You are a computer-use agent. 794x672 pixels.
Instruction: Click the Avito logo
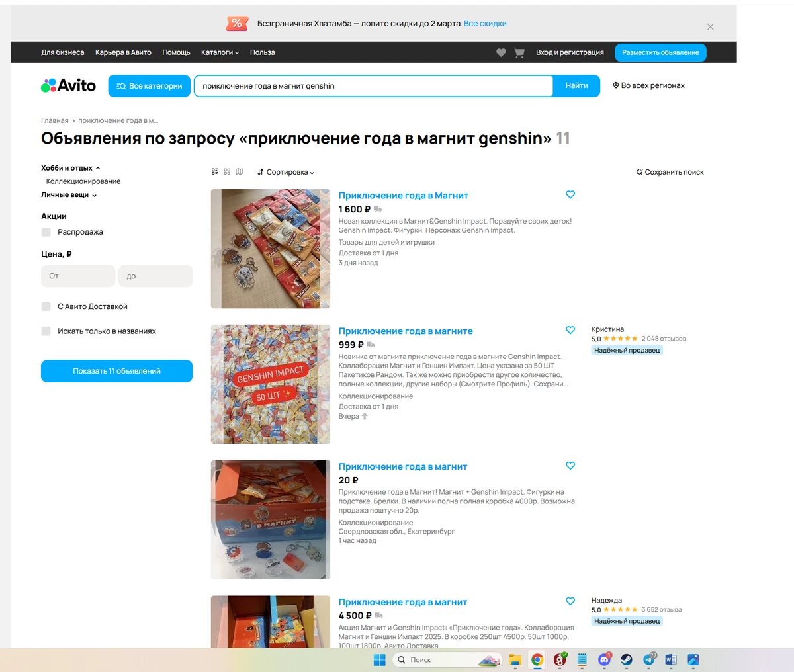68,85
